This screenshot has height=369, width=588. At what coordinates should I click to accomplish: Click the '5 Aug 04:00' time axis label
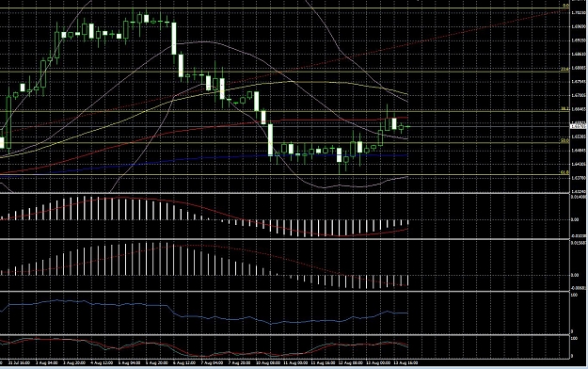coord(130,363)
